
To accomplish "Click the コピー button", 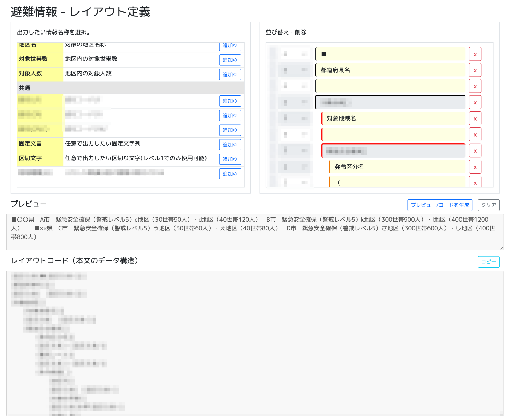I will pos(488,261).
